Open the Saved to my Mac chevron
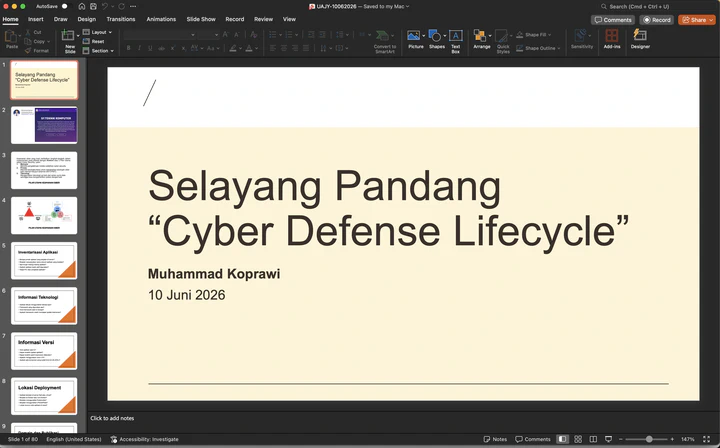 (407, 6)
